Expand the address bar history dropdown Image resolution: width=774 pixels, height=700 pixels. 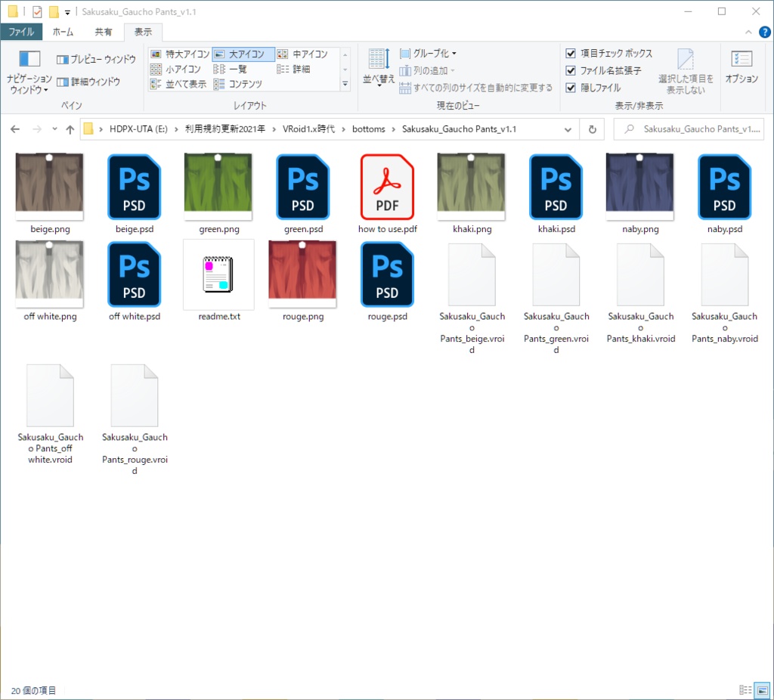pyautogui.click(x=568, y=129)
